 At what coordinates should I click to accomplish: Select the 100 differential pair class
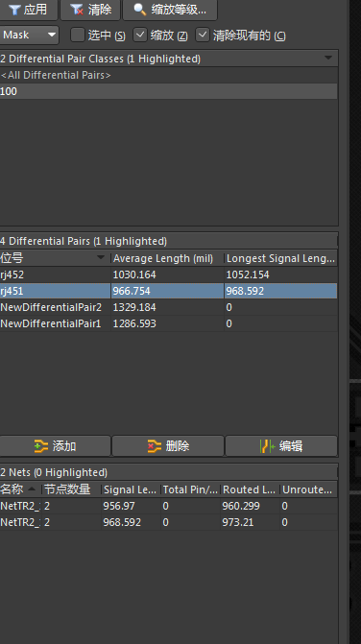pyautogui.click(x=168, y=91)
